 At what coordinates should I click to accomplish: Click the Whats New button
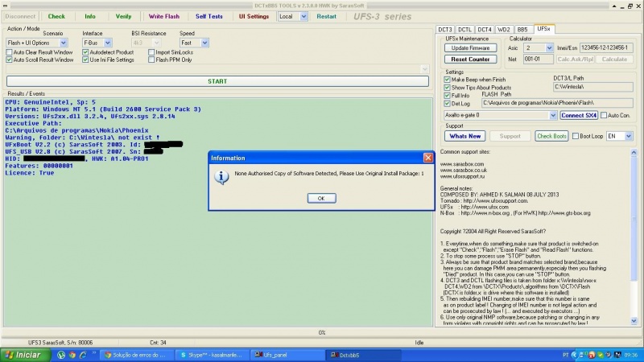pyautogui.click(x=465, y=136)
